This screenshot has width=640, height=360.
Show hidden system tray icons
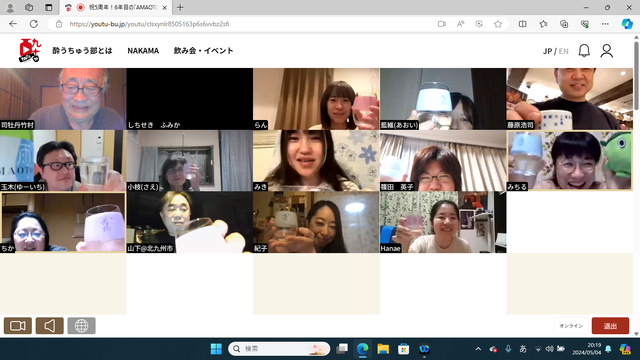click(478, 349)
